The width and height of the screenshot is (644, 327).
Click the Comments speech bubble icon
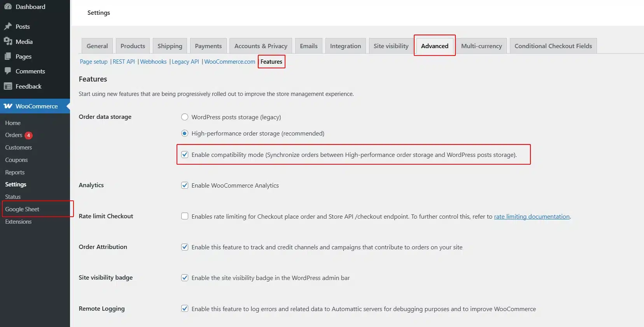tap(8, 71)
